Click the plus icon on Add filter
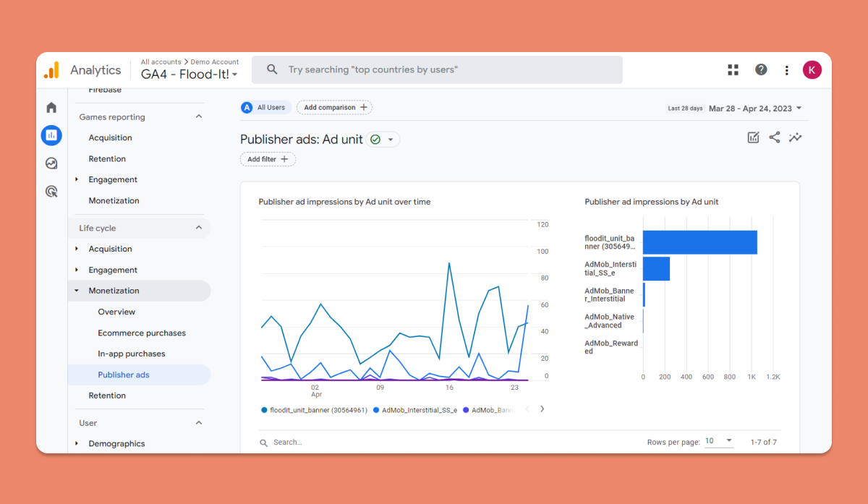Screen dimensions: 868x504 tap(284, 159)
